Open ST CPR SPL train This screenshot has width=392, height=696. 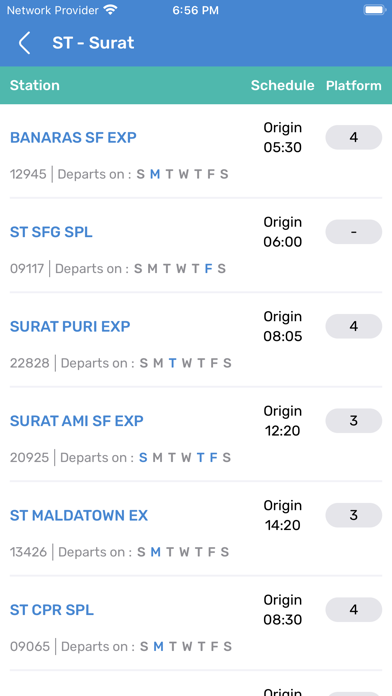click(52, 610)
